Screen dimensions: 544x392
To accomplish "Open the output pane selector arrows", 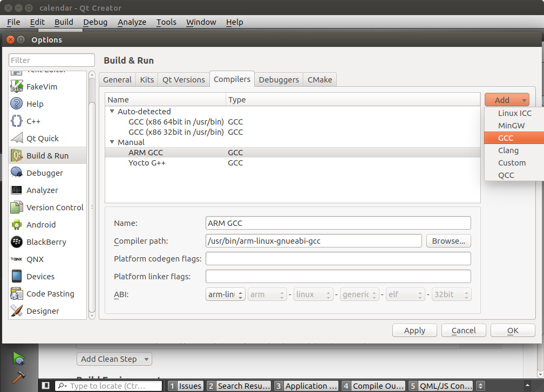I will pos(480,386).
